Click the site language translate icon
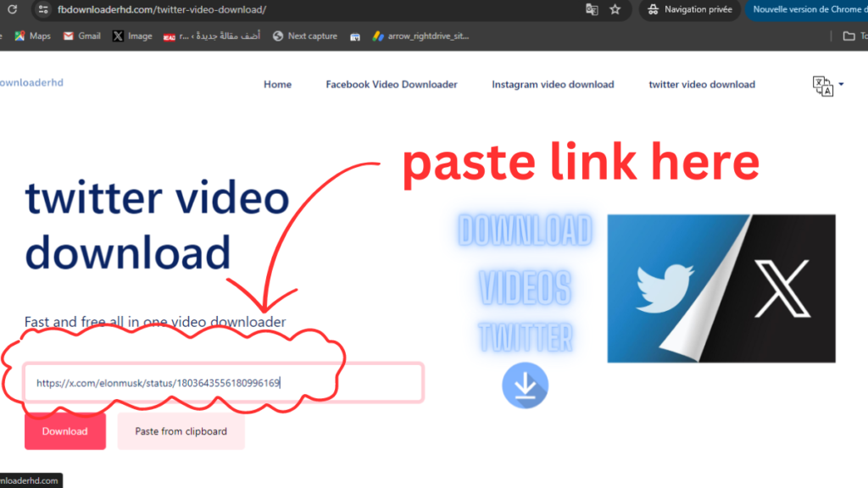 click(822, 86)
